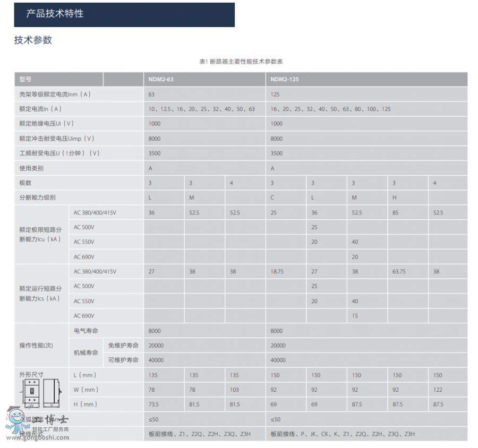This screenshot has height=448, width=478.
Task: Click row label 额定绝缘电压Ui (V)
Action: [x=47, y=124]
